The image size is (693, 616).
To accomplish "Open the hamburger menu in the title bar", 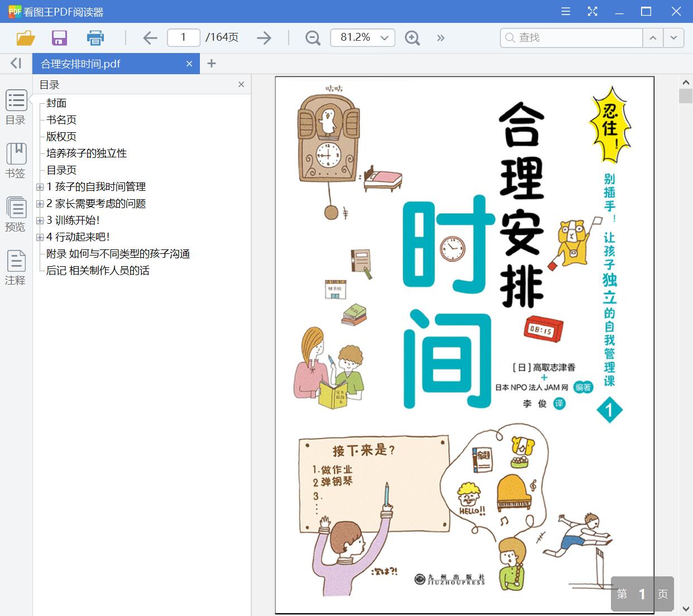I will tap(566, 11).
